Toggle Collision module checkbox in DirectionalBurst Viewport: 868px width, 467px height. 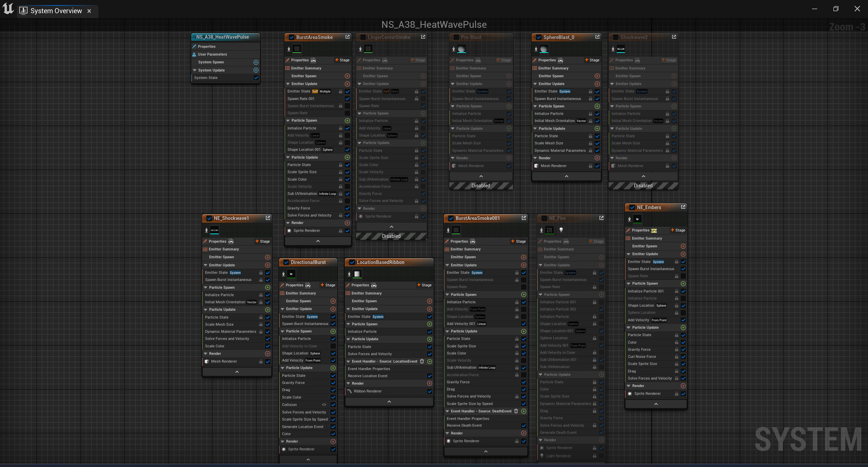(333, 405)
